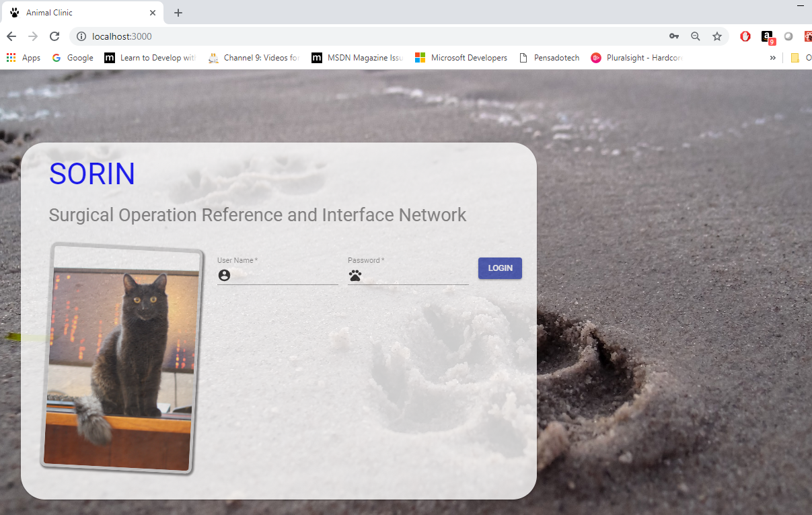Click the SORIN heading text

coord(92,174)
